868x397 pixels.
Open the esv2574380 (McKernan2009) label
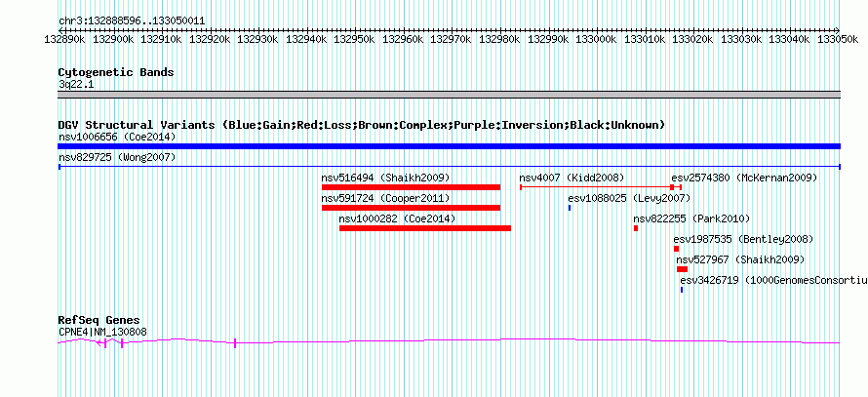[x=744, y=178]
